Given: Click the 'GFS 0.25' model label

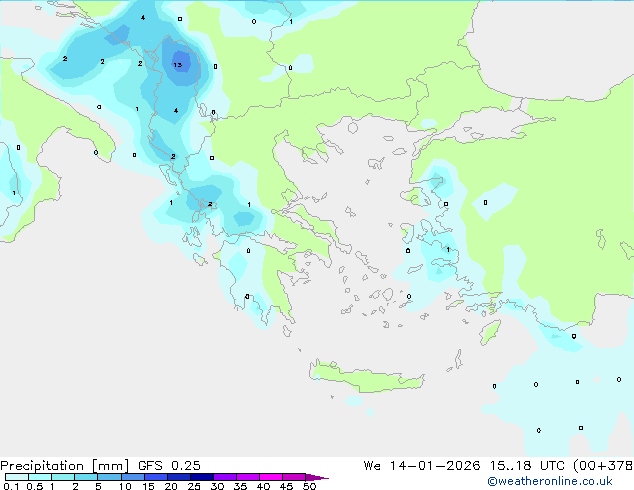Looking at the screenshot, I should 169,465.
